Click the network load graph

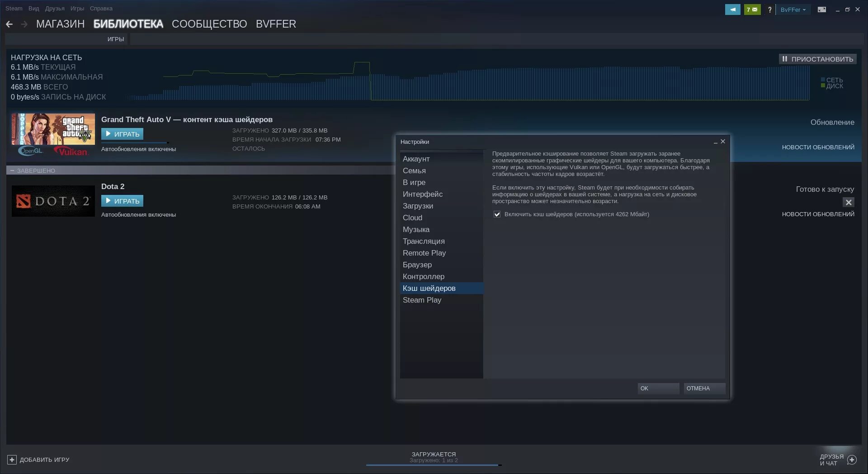point(468,81)
